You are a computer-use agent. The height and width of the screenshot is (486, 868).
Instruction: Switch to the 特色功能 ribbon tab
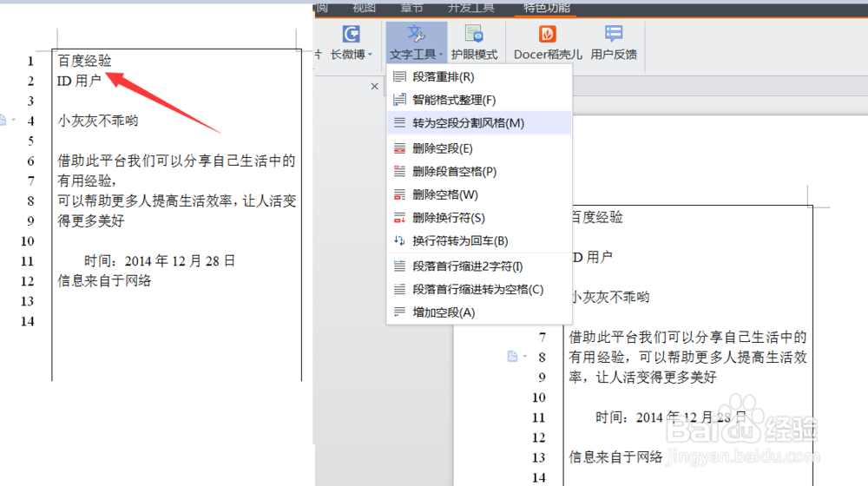click(546, 7)
